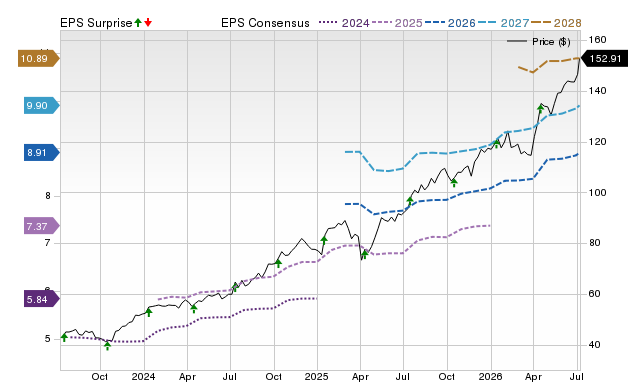Click the 7.37 value tag for 2025
The width and height of the screenshot is (640, 382).
(42, 226)
